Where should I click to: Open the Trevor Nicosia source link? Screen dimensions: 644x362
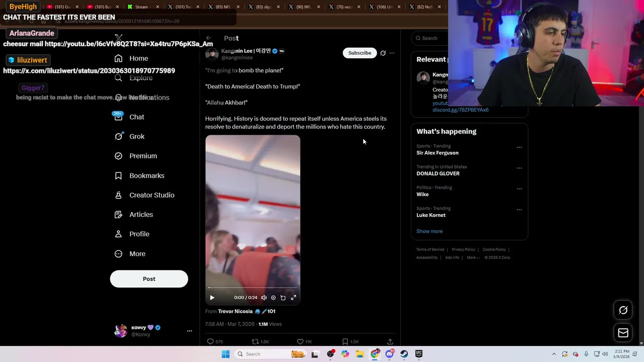click(247, 311)
